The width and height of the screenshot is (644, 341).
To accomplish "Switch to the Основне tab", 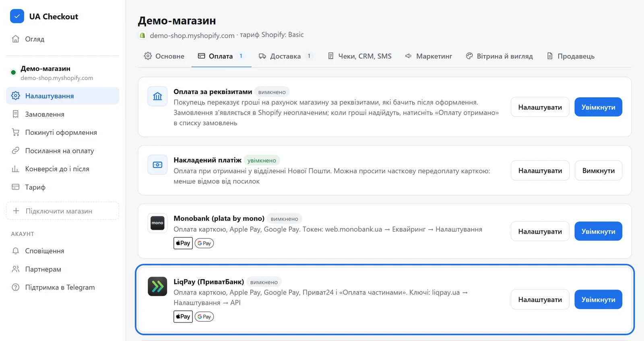I will pyautogui.click(x=164, y=56).
